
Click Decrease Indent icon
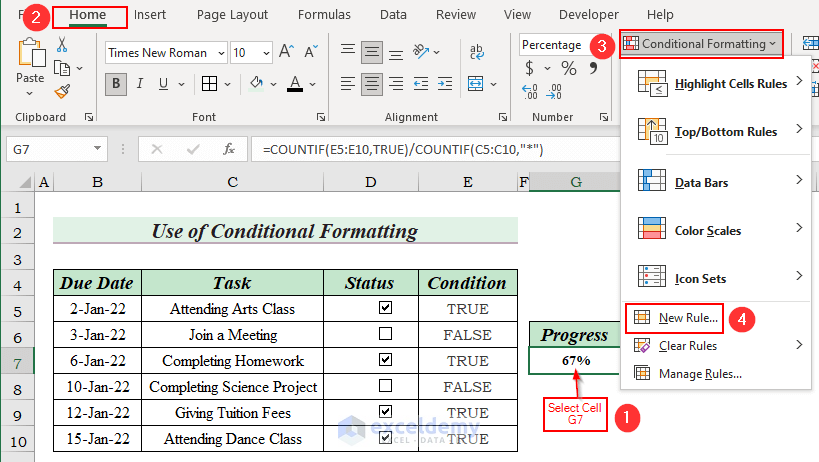[421, 84]
